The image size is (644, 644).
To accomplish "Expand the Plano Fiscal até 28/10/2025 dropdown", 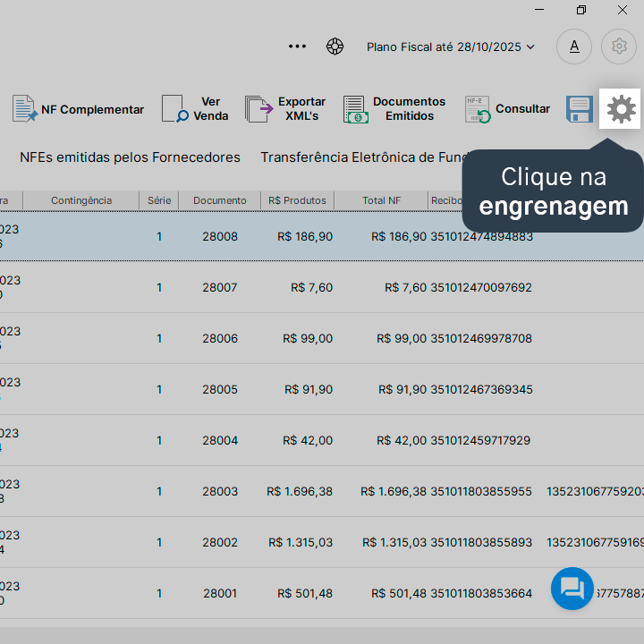I will [x=451, y=47].
